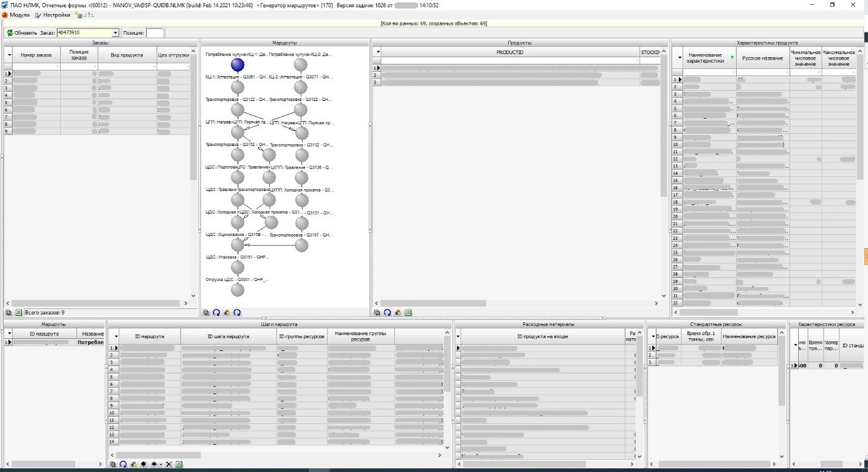
Task: Click the Всего заказов: 9 status text
Action: pos(45,312)
